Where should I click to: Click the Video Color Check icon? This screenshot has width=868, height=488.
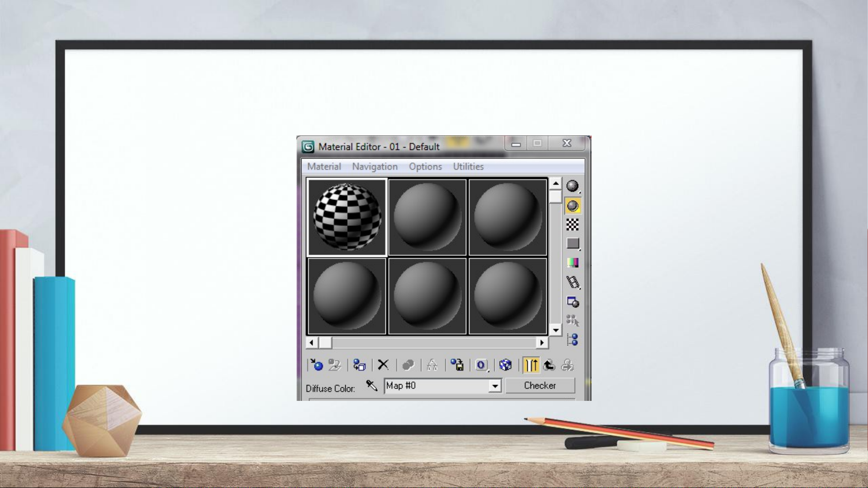tap(572, 263)
